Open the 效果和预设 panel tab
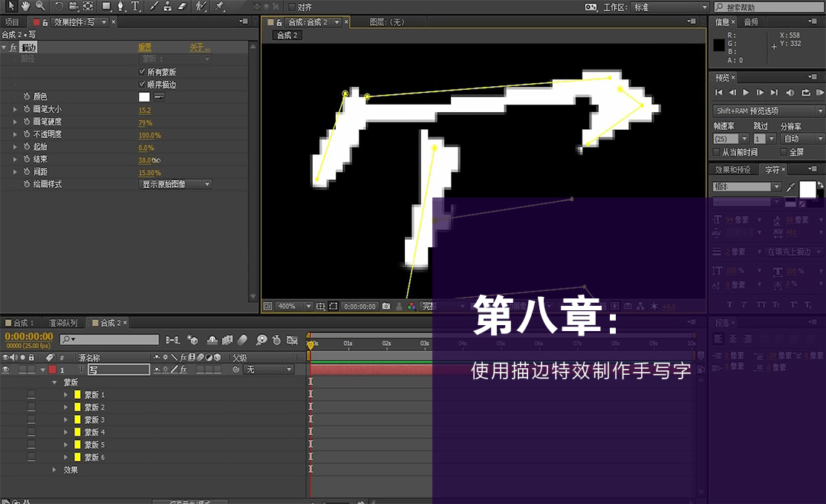Image resolution: width=826 pixels, height=504 pixels. tap(732, 169)
